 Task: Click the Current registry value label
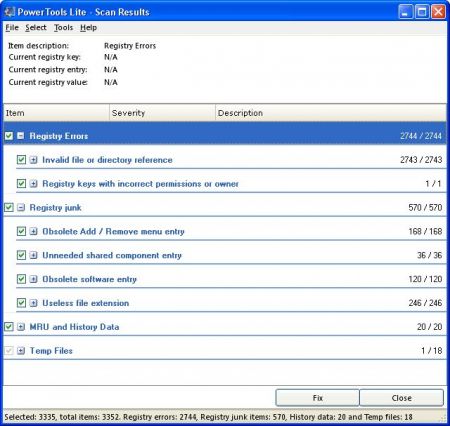[48, 82]
